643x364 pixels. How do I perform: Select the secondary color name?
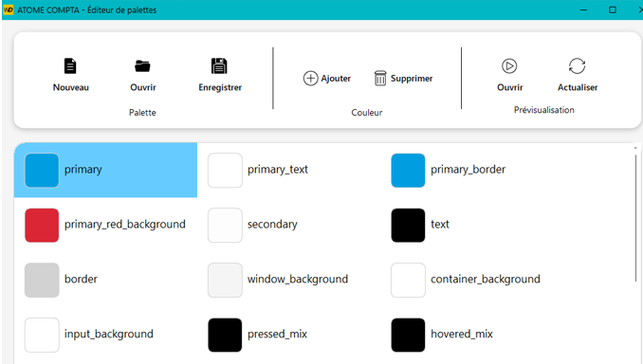(272, 225)
